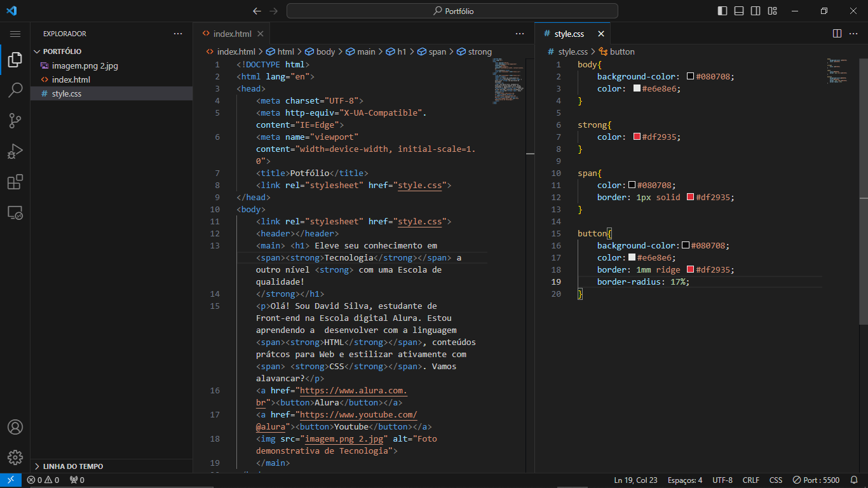Click the ports forwarded status item
The height and width of the screenshot is (488, 868).
(77, 480)
